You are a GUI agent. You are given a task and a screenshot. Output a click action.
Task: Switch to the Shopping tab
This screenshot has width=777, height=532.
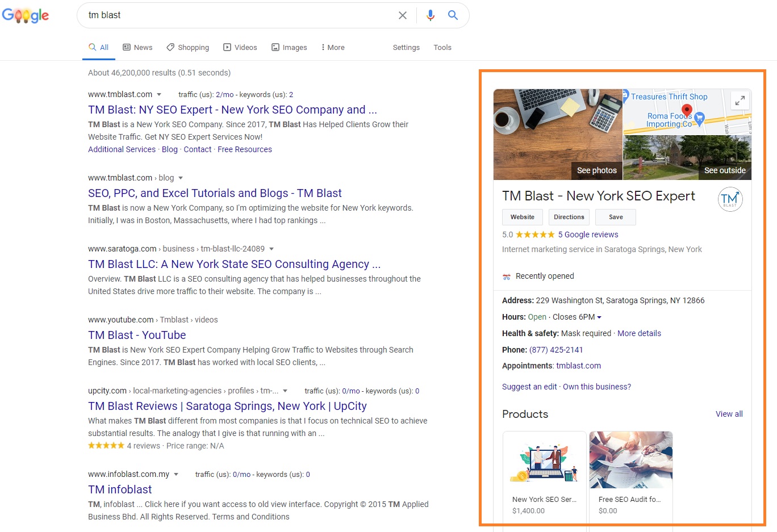pos(188,48)
